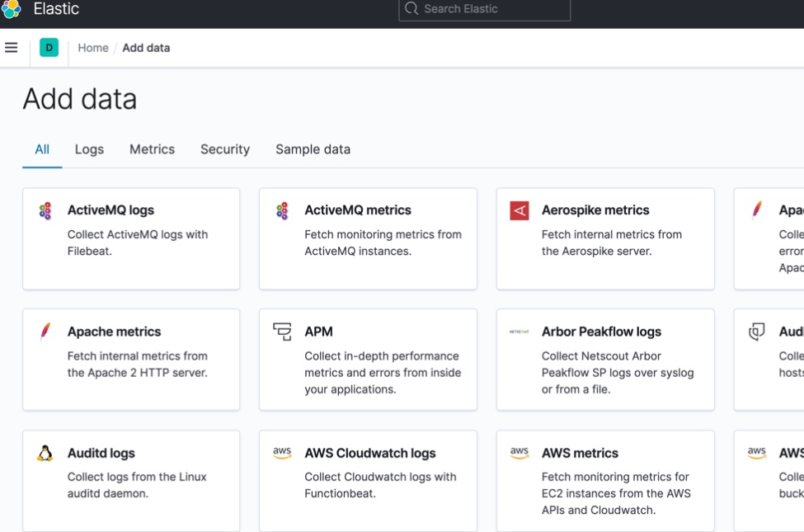Click the AWS metrics icon
This screenshot has height=532, width=804.
coord(520,453)
